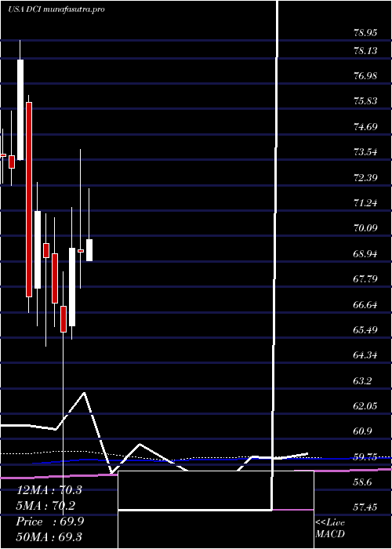The height and width of the screenshot is (549, 392).
Task: Click the 57.45 price axis label
Action: pos(365,507)
